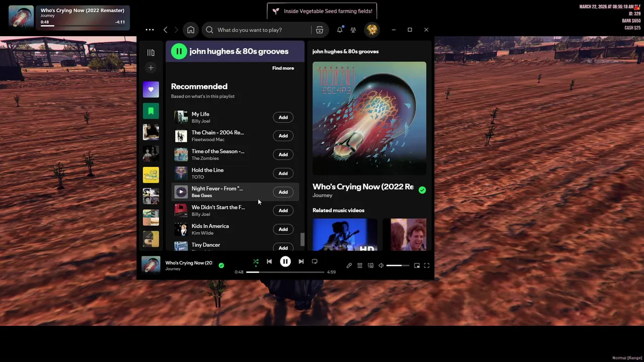Play Night Fever via its cover play icon
This screenshot has height=362, width=644.
[x=181, y=192]
